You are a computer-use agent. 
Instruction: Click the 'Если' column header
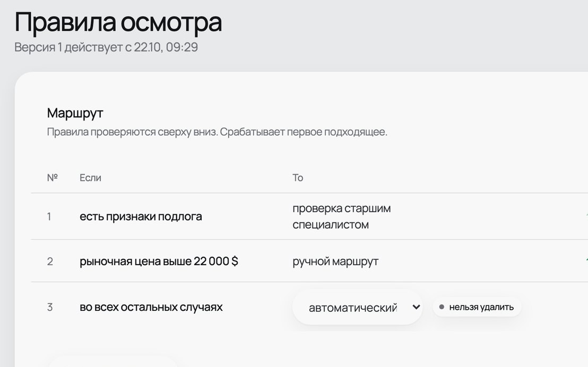tap(90, 177)
